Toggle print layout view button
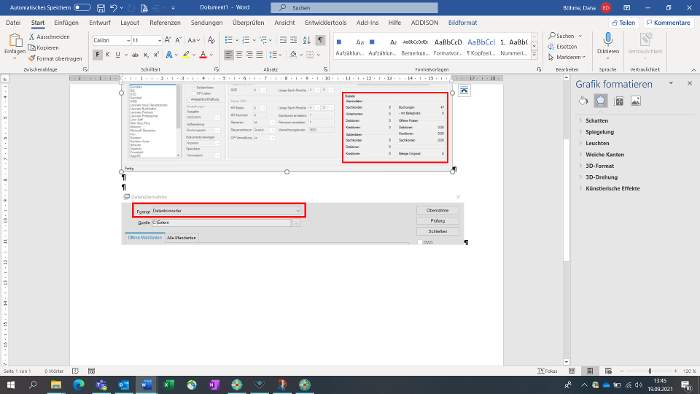700x394 pixels. [590, 371]
